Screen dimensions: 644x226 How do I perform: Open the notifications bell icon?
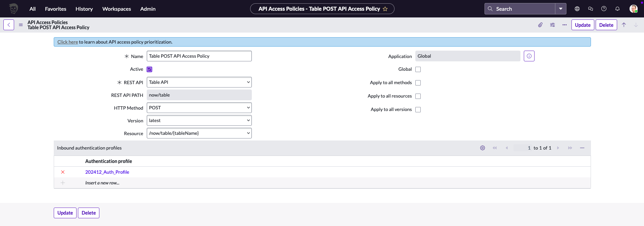pos(617,9)
